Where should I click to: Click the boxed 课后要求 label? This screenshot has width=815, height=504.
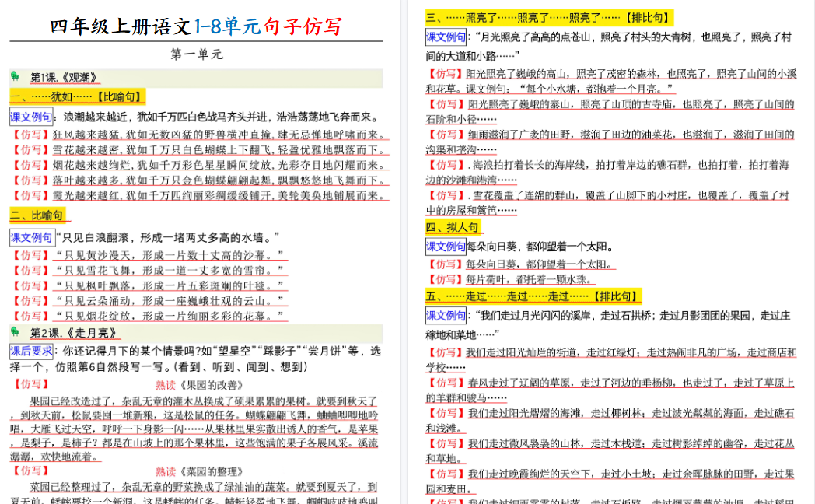point(31,352)
